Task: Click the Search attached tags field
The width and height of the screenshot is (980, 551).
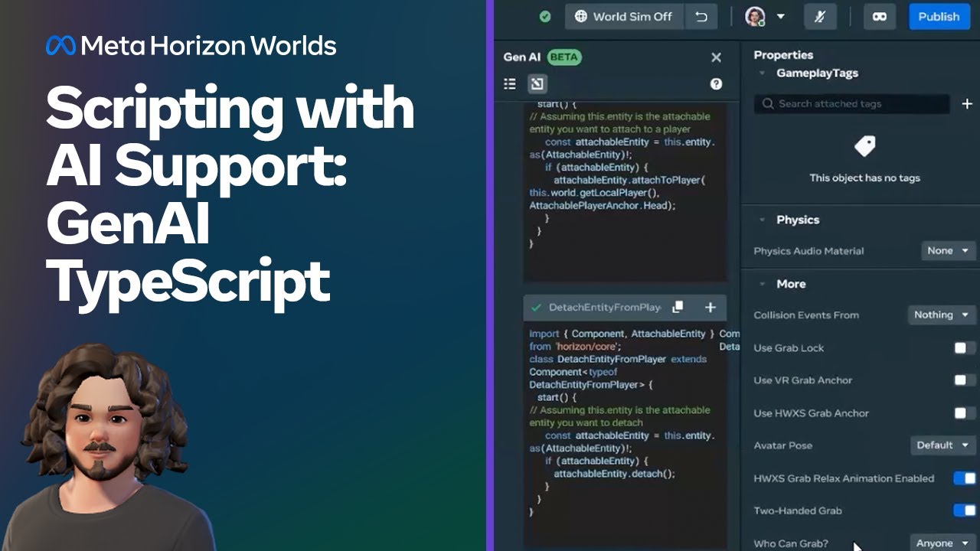Action: [x=851, y=103]
